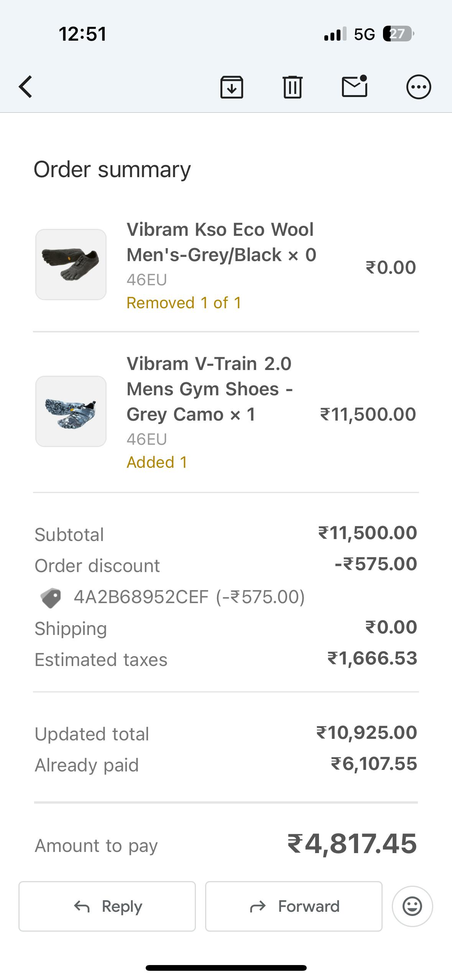Open Vibram Kso Eco Wool thumbnail
This screenshot has height=980, width=452.
click(71, 265)
